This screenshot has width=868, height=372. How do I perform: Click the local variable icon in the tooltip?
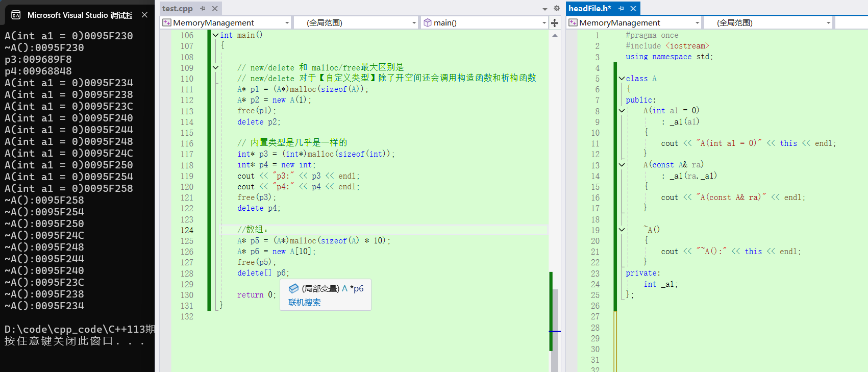pos(293,288)
